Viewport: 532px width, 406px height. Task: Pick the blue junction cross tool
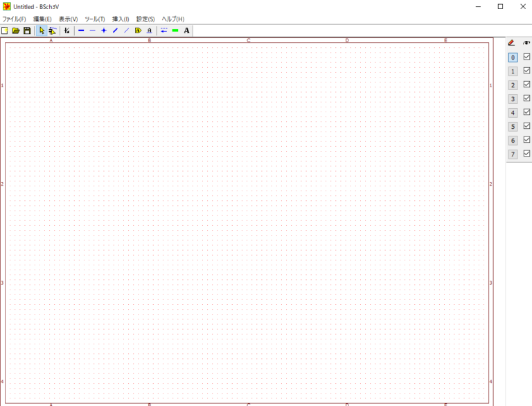coord(104,30)
